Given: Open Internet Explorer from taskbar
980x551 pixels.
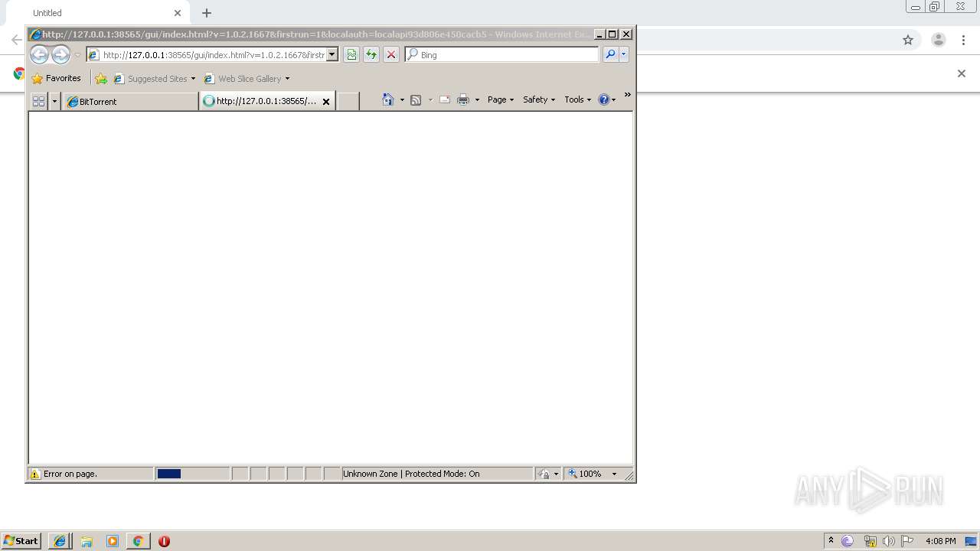Looking at the screenshot, I should click(60, 541).
